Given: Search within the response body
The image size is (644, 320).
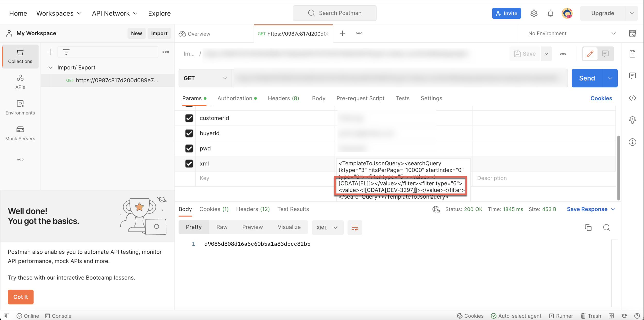Looking at the screenshot, I should [606, 227].
